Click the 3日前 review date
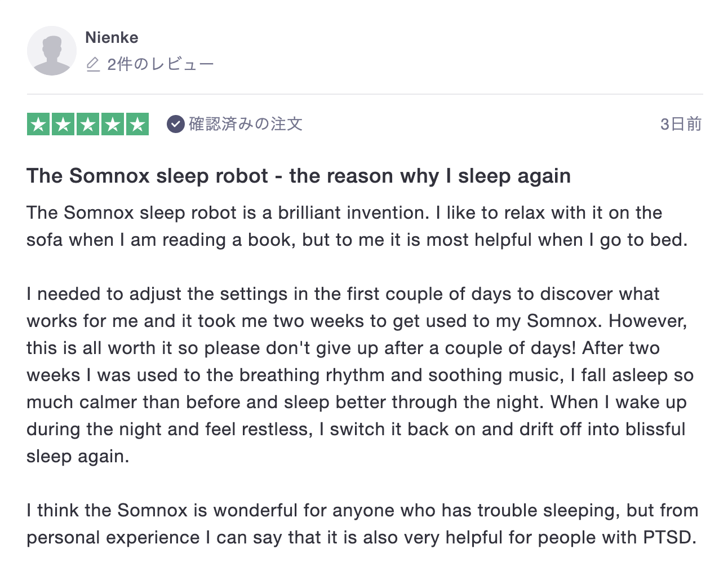 point(681,124)
